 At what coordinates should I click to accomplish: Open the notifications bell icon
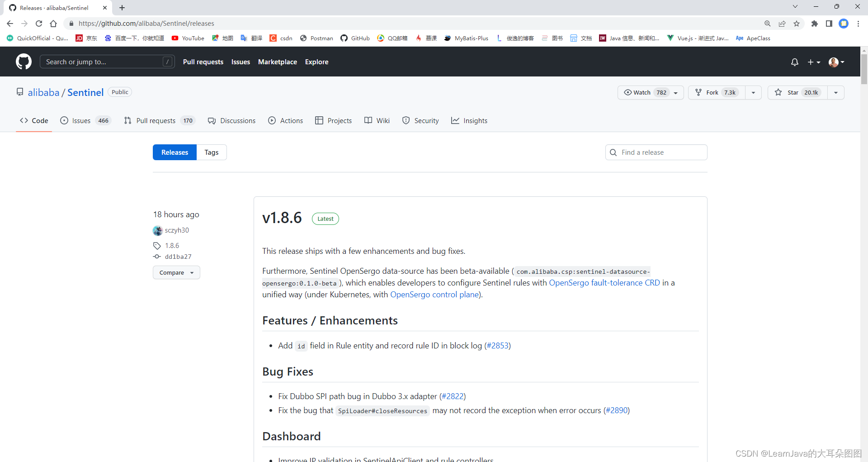click(794, 62)
